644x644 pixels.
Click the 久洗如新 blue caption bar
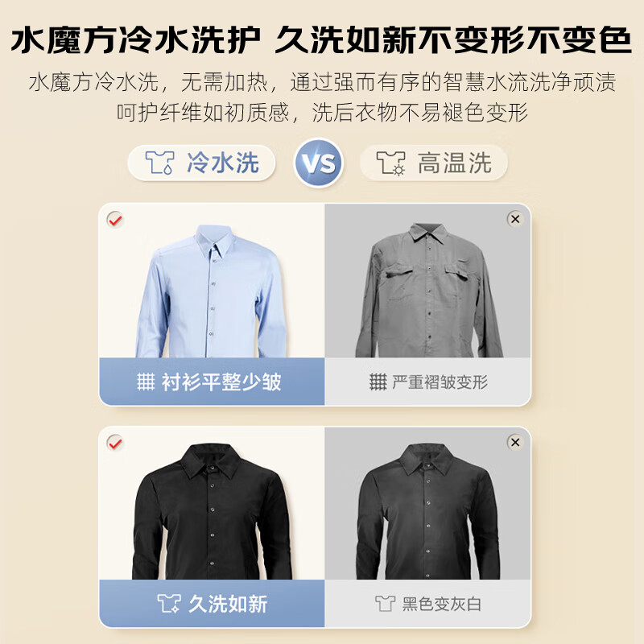coord(212,604)
